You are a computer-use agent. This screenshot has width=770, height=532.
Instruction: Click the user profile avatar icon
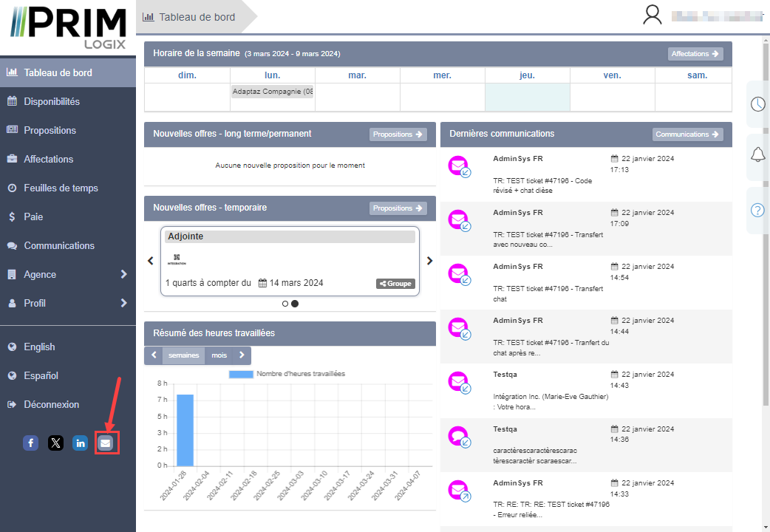click(652, 16)
